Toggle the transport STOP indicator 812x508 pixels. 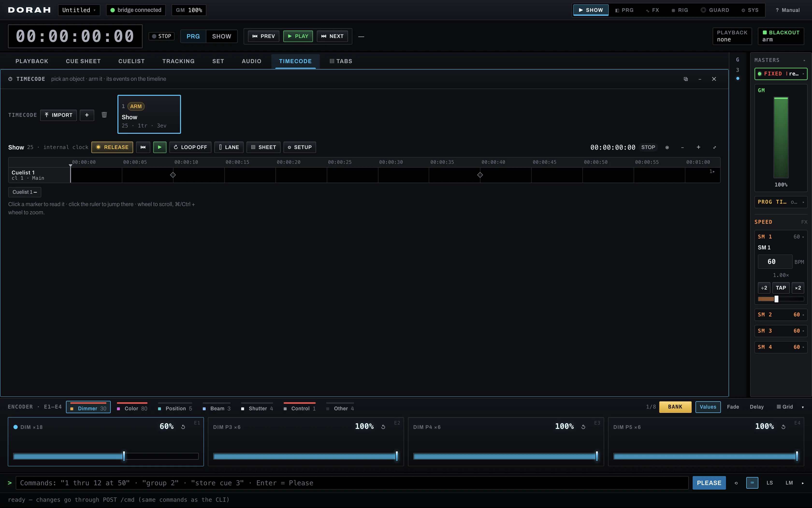point(161,36)
